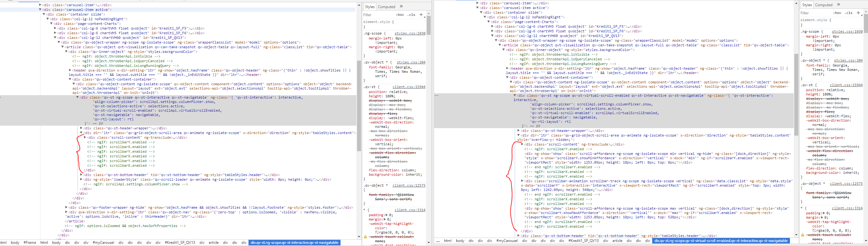Expand qv-st-bottom-header div in right DOM tree
The image size is (868, 246).
point(518,236)
